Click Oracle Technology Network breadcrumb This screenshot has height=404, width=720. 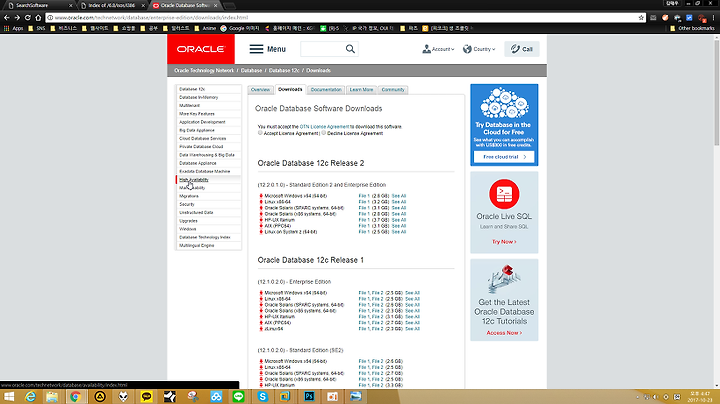point(204,71)
